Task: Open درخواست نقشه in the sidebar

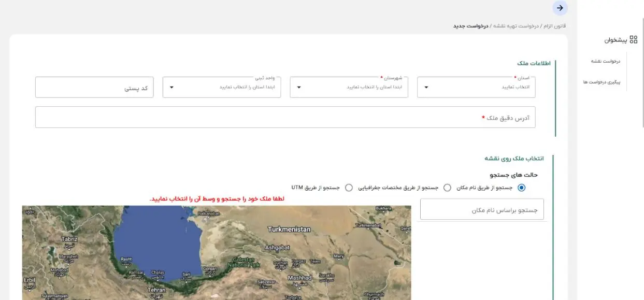Action: coord(606,61)
